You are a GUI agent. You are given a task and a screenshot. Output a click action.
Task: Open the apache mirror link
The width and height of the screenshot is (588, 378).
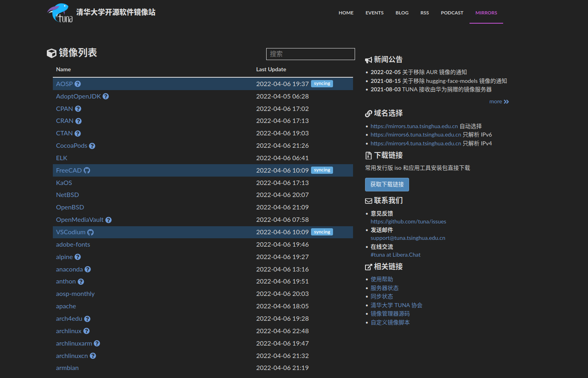tap(66, 306)
